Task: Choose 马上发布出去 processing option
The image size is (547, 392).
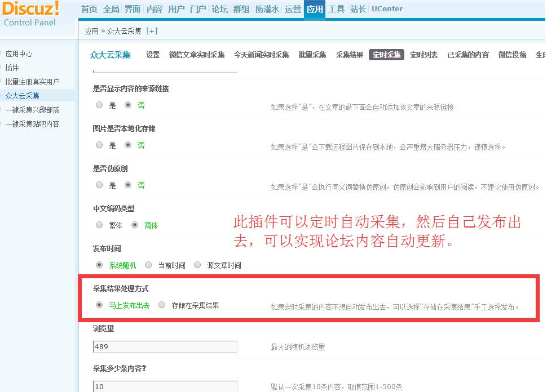Action: pyautogui.click(x=99, y=305)
